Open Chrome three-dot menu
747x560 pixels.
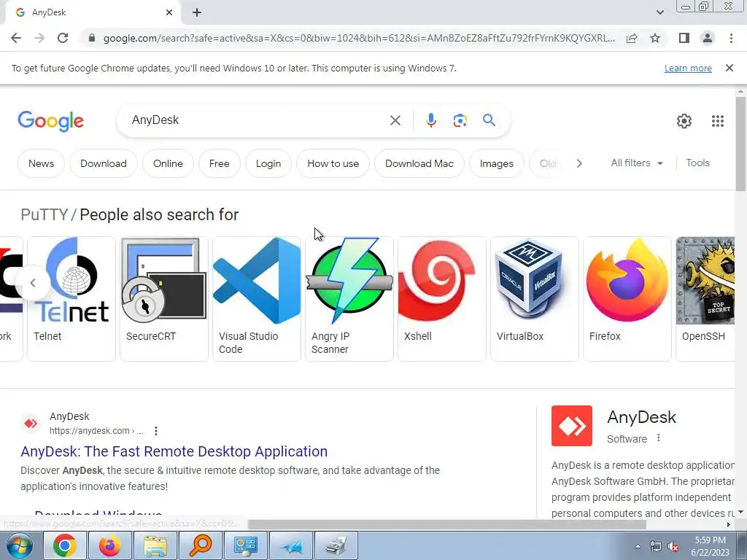click(x=731, y=38)
